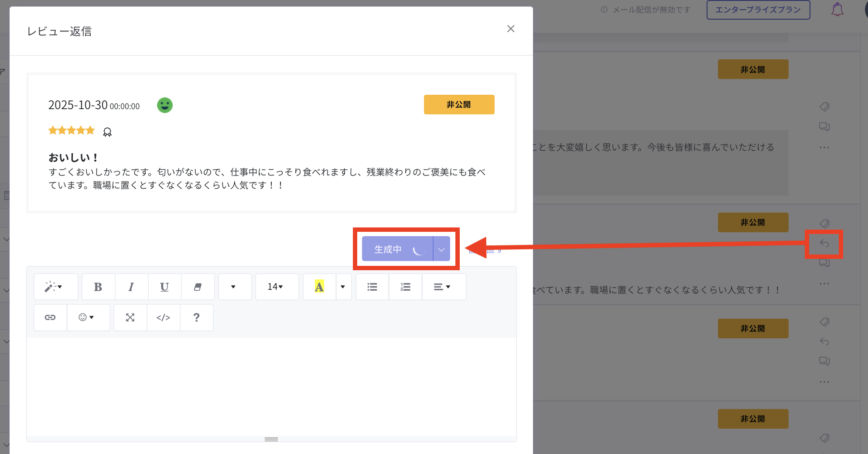Toggle bold formatting in editor
This screenshot has width=868, height=454.
pyautogui.click(x=98, y=287)
